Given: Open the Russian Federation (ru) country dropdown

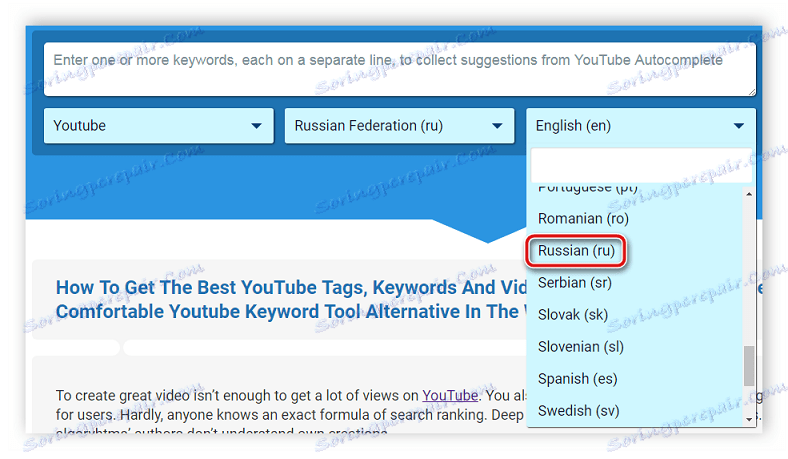Looking at the screenshot, I should [x=400, y=126].
